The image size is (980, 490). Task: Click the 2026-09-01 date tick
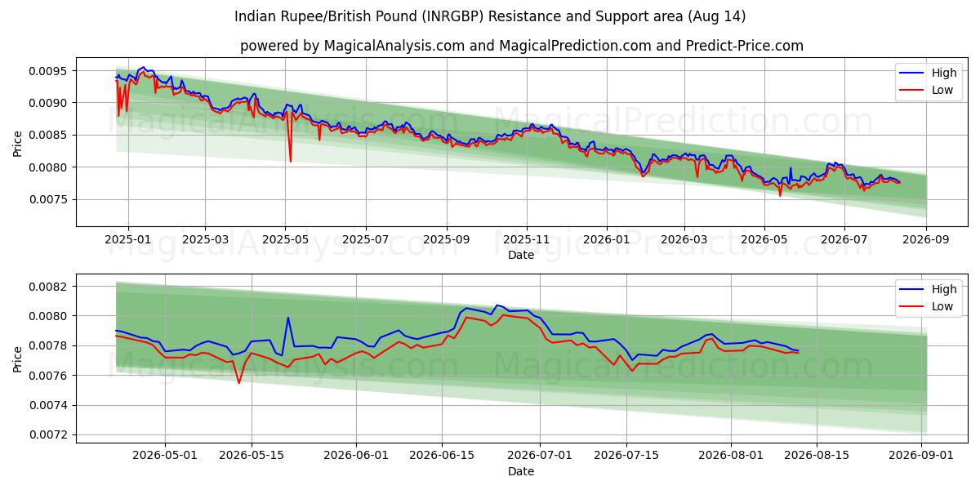[x=922, y=456]
